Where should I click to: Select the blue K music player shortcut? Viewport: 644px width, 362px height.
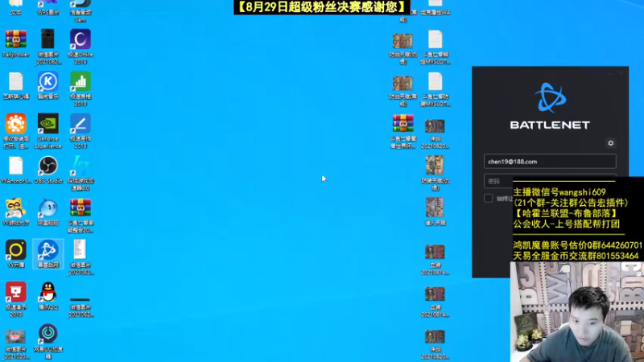48,85
